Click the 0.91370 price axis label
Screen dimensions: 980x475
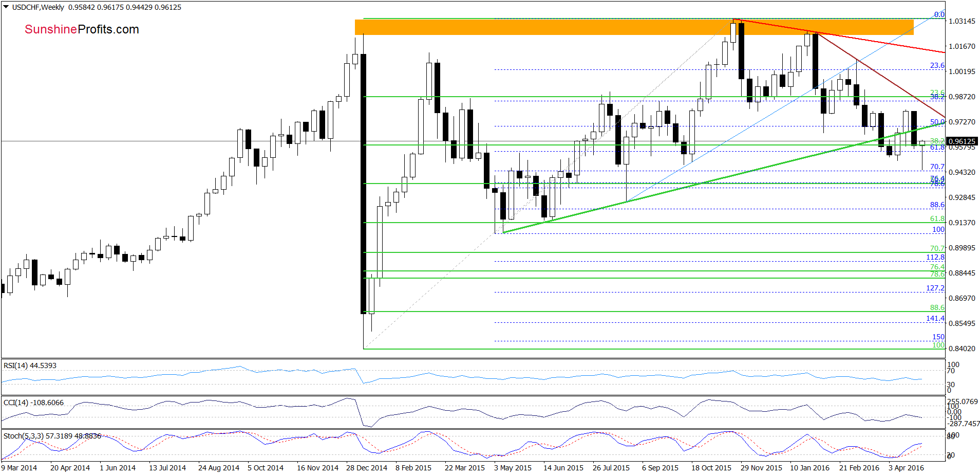click(962, 223)
